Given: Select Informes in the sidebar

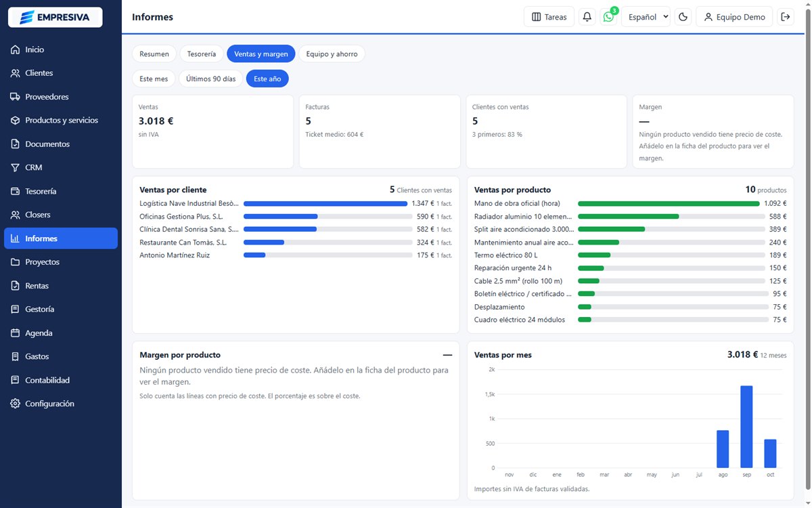Looking at the screenshot, I should (x=61, y=238).
